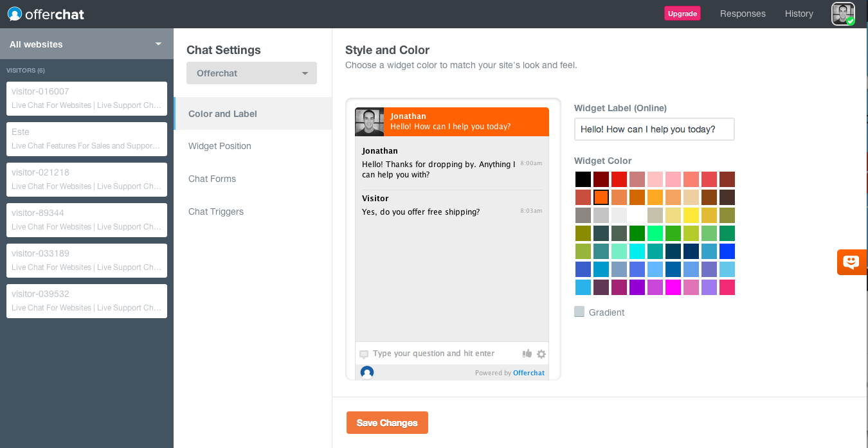868x448 pixels.
Task: Click the thumbs up icon in chat preview
Action: [x=527, y=354]
